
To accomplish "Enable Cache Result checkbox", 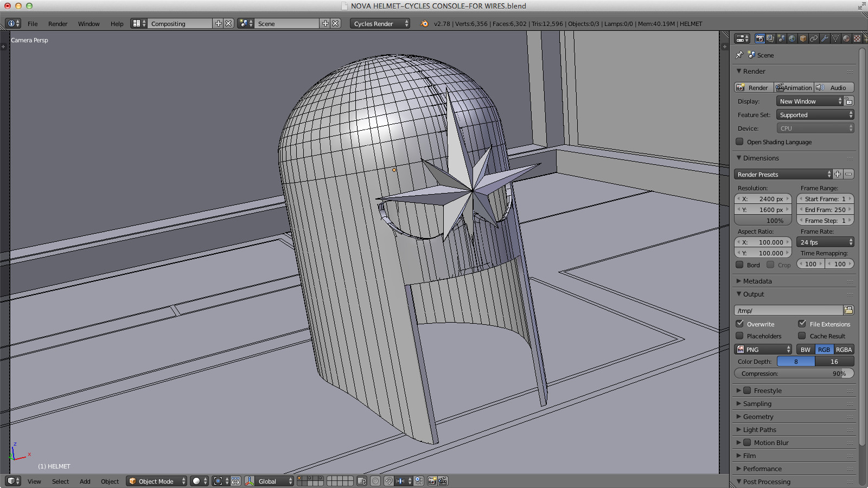I will click(802, 336).
